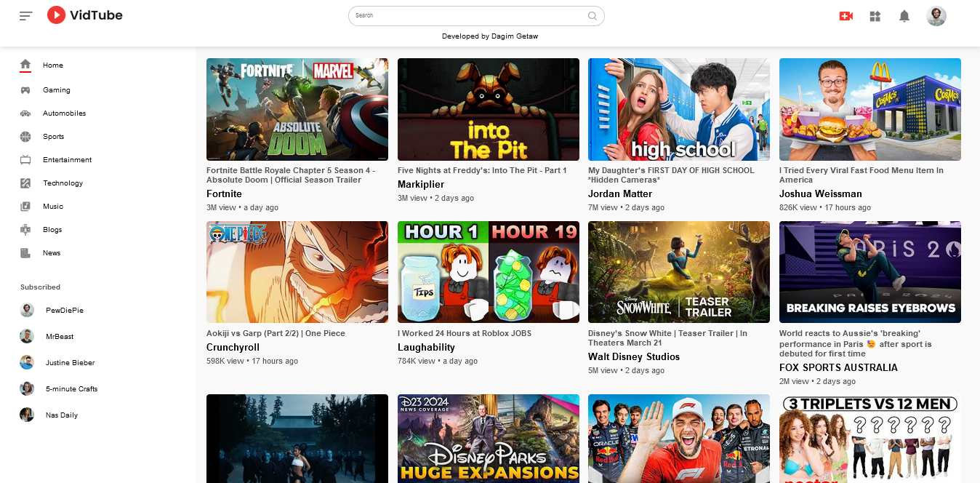Click the Markiplier channel name
980x483 pixels.
click(x=421, y=185)
